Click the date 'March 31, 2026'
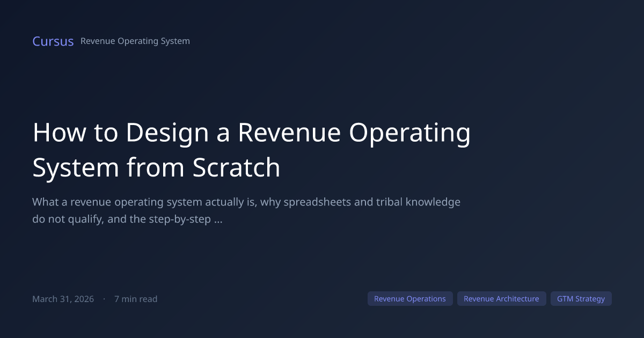This screenshot has height=338, width=644. tap(63, 299)
